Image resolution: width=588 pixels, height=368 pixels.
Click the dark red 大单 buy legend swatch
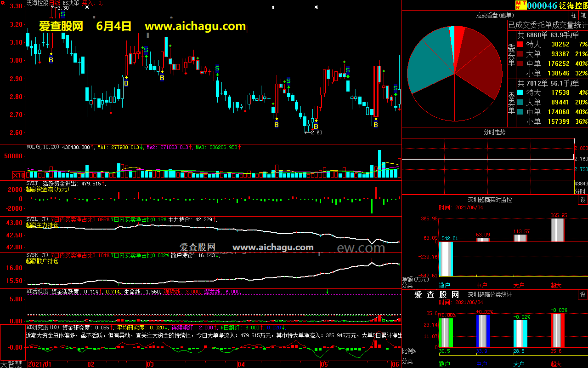[520, 54]
